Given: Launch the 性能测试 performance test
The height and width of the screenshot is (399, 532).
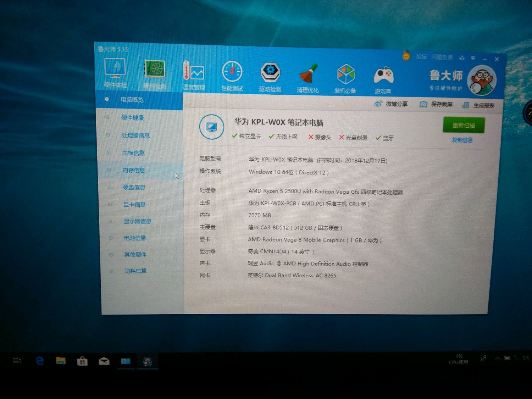Looking at the screenshot, I should click(x=232, y=76).
